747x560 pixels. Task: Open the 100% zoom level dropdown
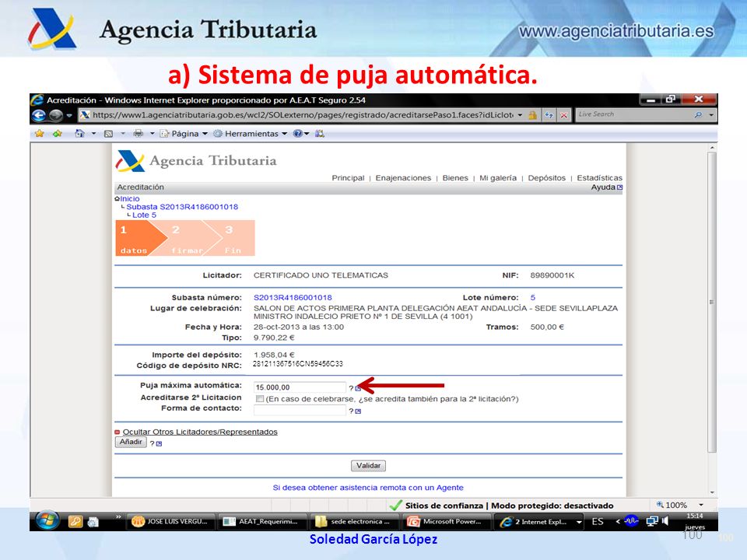point(701,505)
